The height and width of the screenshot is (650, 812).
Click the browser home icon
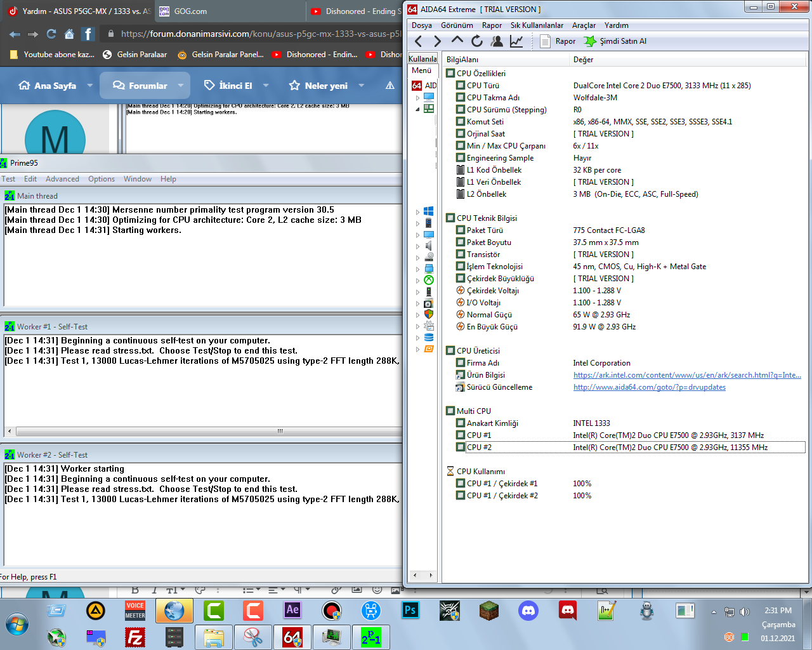click(69, 34)
